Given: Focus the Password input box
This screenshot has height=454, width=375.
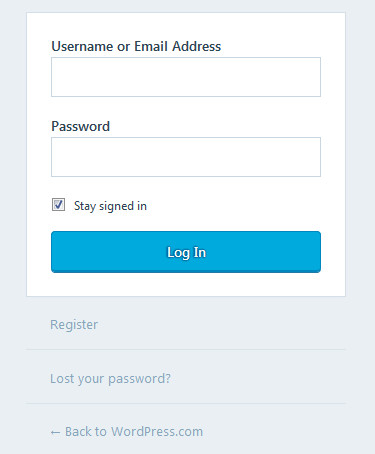Looking at the screenshot, I should click(x=186, y=157).
